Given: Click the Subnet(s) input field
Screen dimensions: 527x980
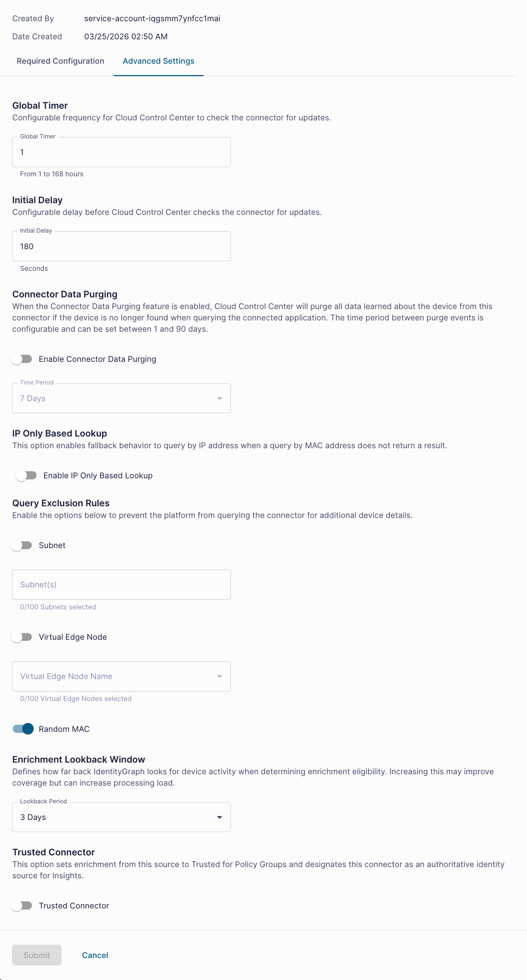Looking at the screenshot, I should [121, 585].
